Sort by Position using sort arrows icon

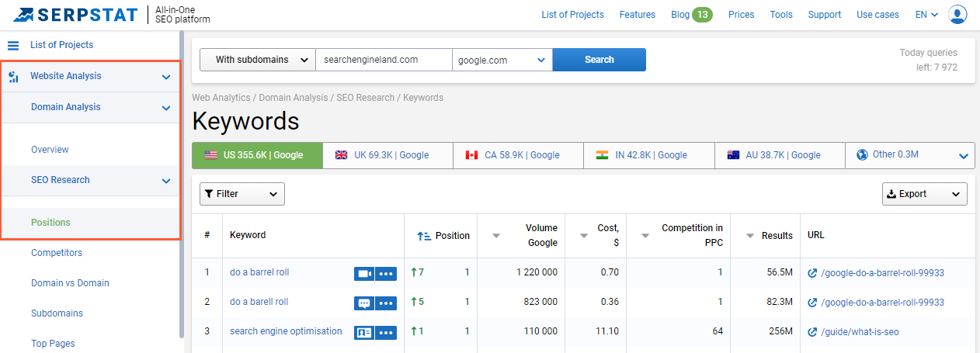pyautogui.click(x=423, y=236)
